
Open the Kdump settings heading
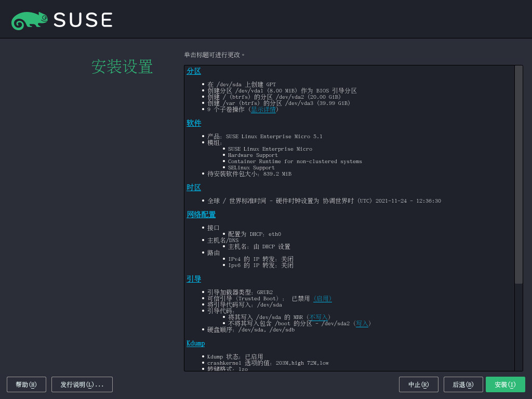(196, 343)
